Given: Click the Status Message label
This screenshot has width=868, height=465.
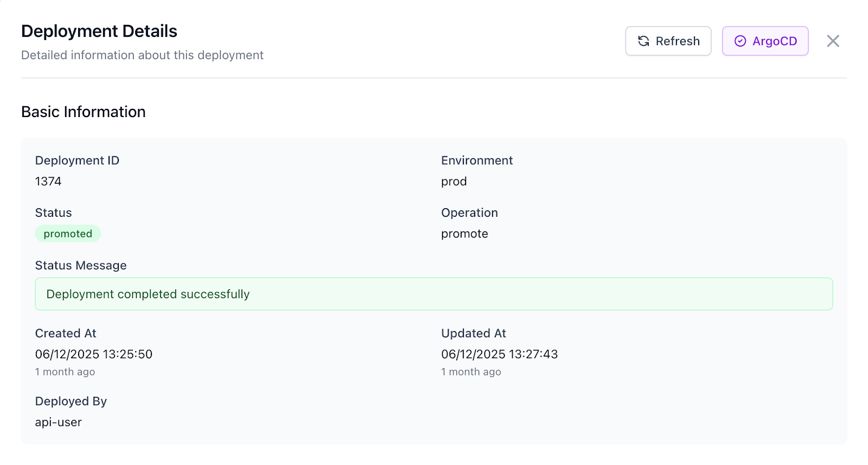Looking at the screenshot, I should click(81, 266).
